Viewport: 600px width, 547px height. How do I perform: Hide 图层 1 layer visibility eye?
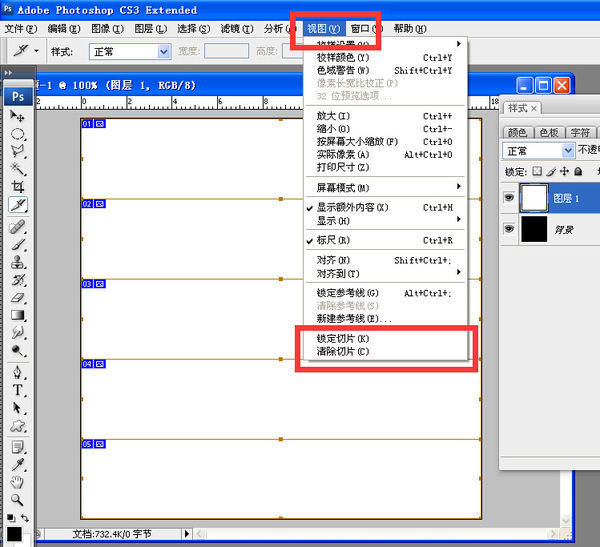[x=509, y=197]
